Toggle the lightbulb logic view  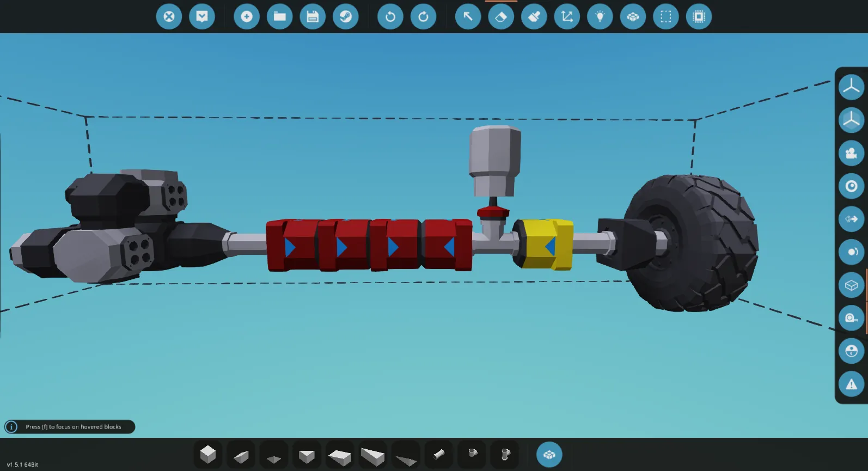click(600, 16)
